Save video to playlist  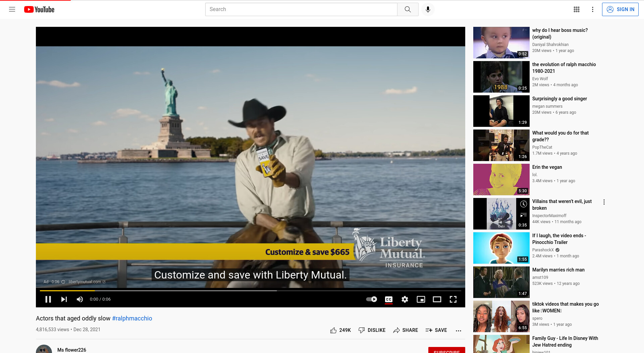[436, 330]
